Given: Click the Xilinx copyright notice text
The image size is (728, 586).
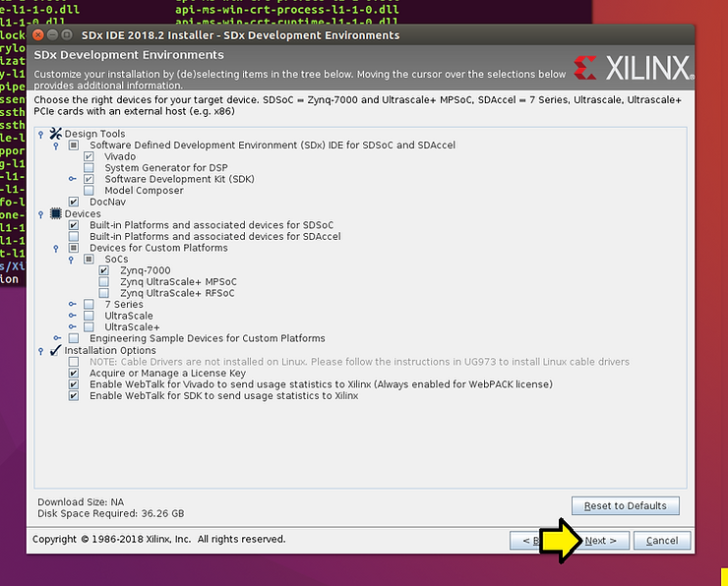Looking at the screenshot, I should point(158,539).
